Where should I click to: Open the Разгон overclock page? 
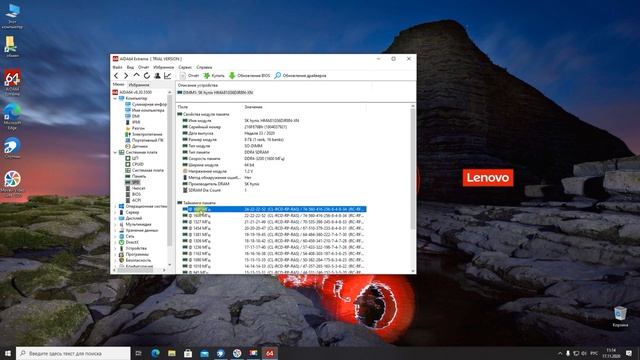point(135,128)
